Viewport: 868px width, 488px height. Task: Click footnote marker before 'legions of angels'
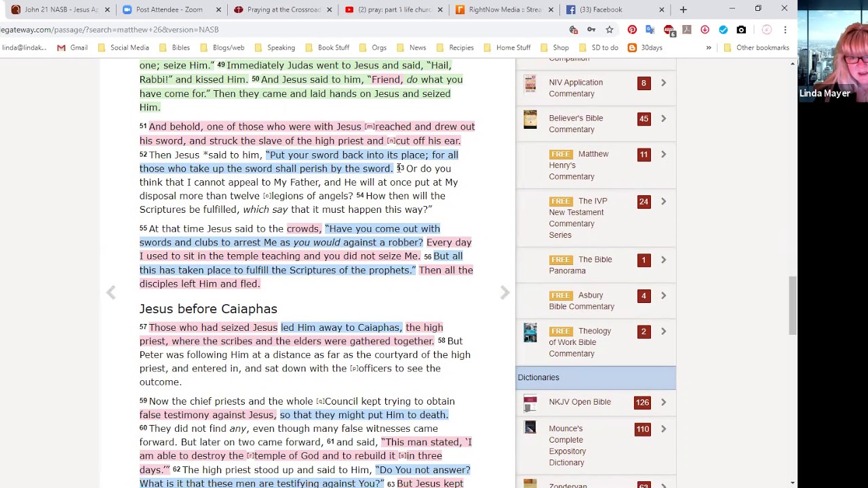pyautogui.click(x=267, y=196)
